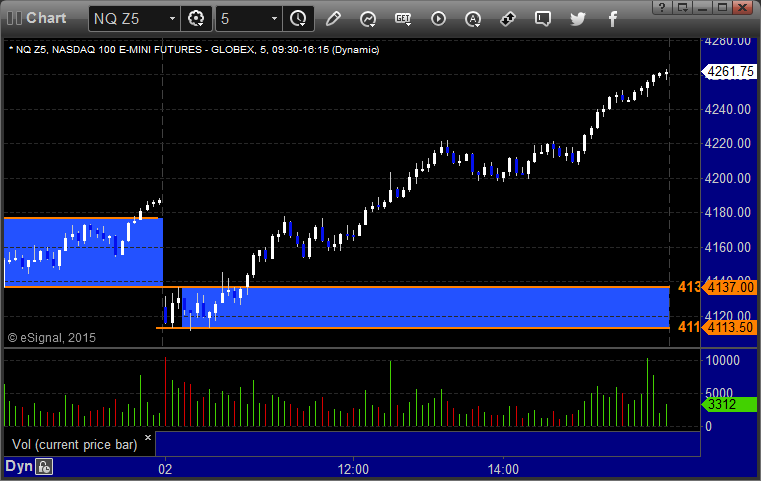Open the GET studies menu
Screen dimensions: 761x481
click(x=403, y=19)
